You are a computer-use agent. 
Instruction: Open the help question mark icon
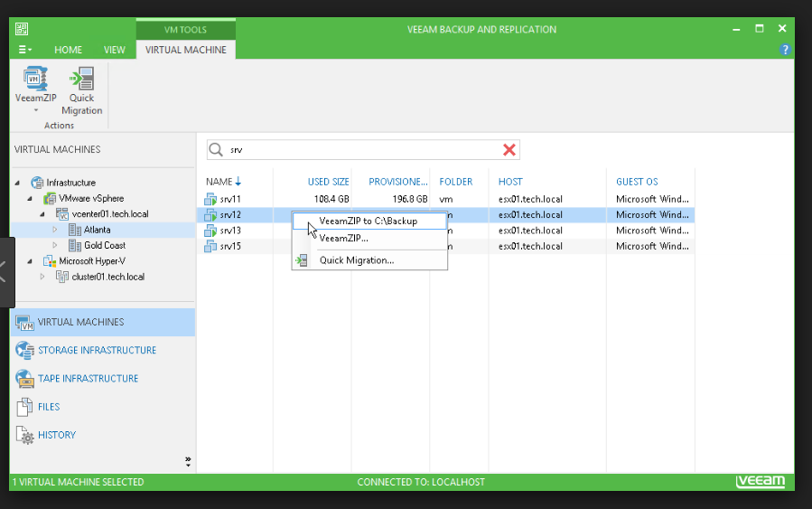click(785, 50)
